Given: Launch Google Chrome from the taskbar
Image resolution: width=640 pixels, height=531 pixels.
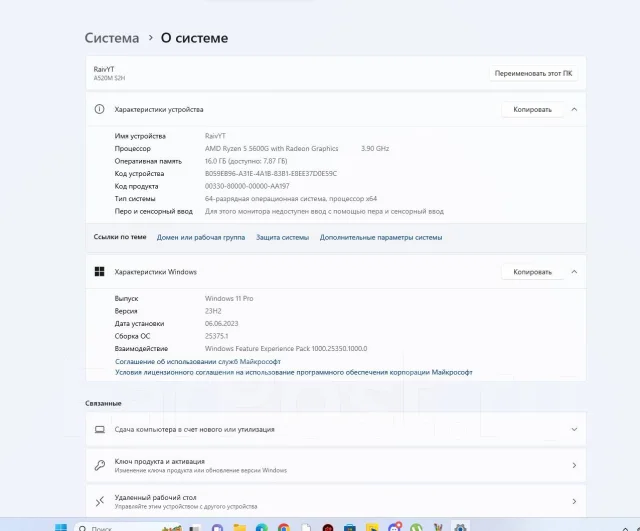Looking at the screenshot, I should click(284, 528).
